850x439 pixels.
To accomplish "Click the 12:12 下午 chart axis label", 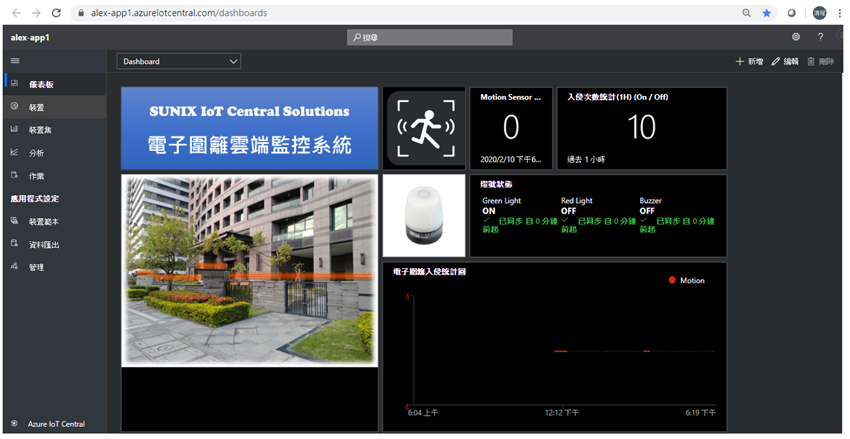I will click(x=562, y=412).
